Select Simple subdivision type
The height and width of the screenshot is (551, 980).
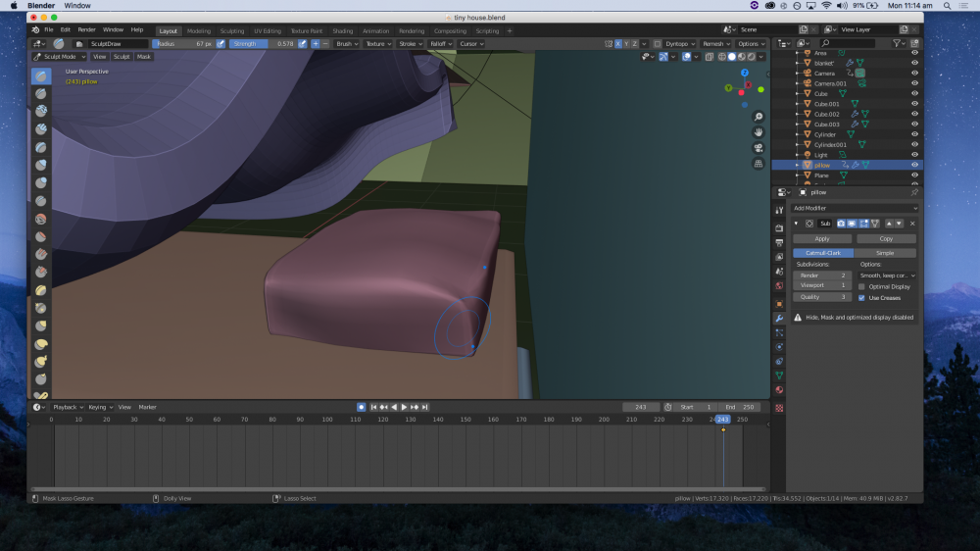click(885, 253)
